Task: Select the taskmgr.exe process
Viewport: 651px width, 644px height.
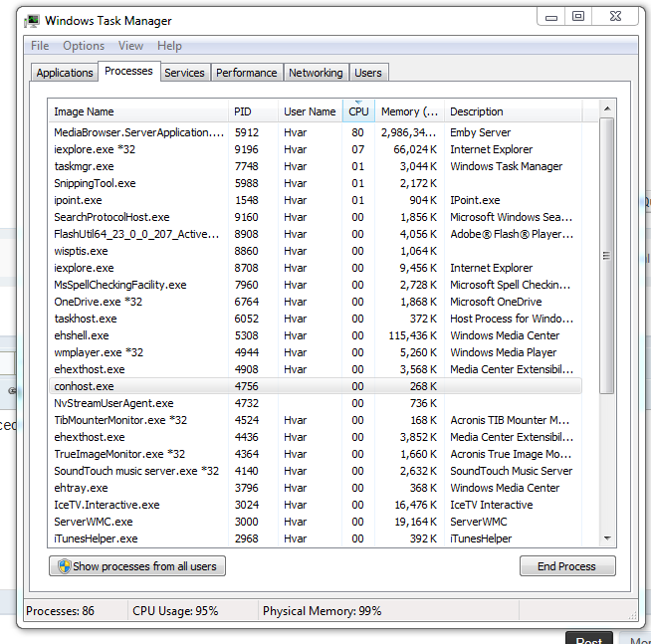Action: (x=316, y=166)
